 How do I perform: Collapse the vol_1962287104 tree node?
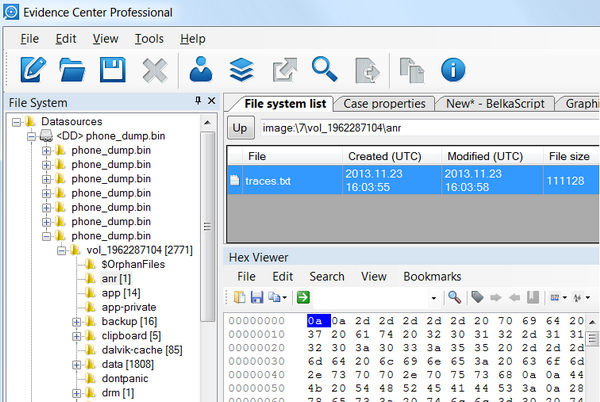(x=62, y=250)
